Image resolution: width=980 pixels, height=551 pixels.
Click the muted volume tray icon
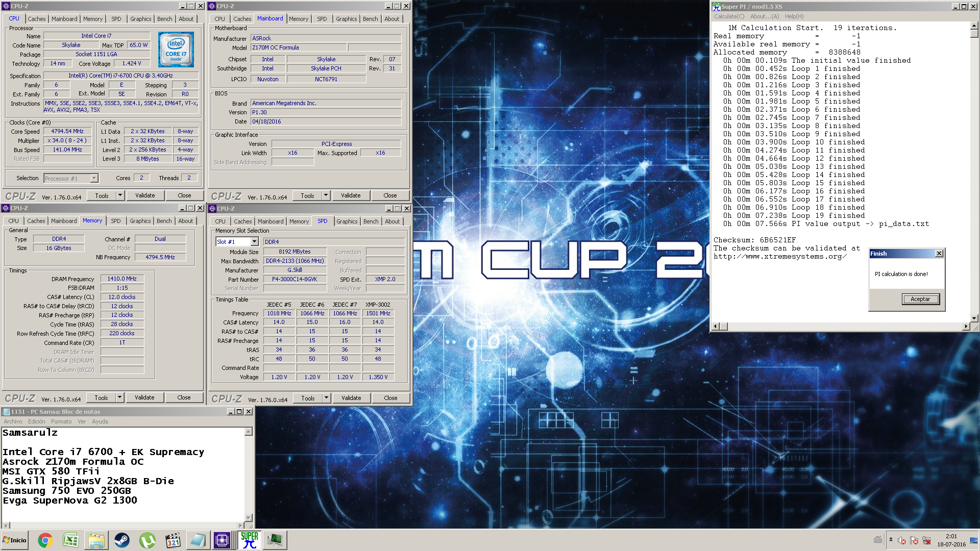point(901,540)
